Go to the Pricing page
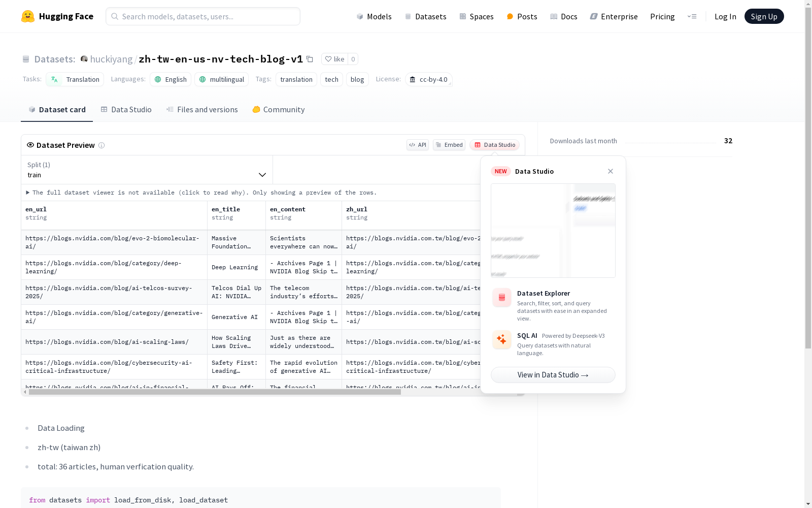Screen dimensions: 812x508 (662, 16)
